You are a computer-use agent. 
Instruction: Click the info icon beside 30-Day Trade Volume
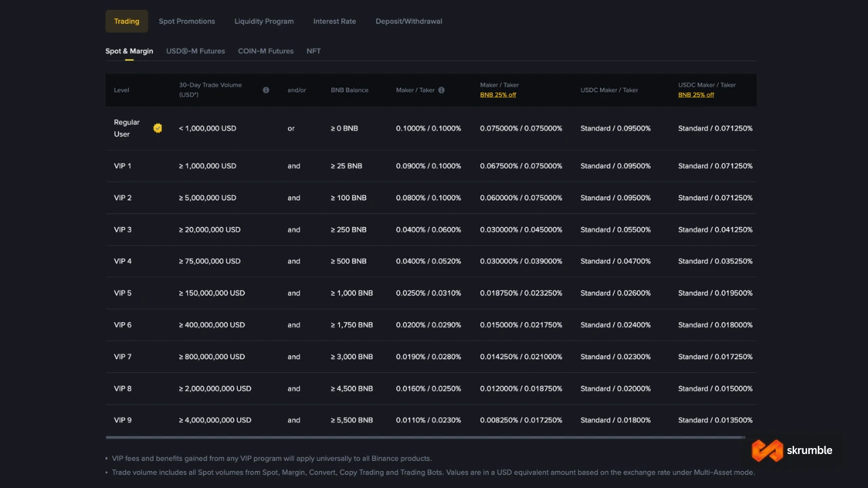[x=266, y=90]
